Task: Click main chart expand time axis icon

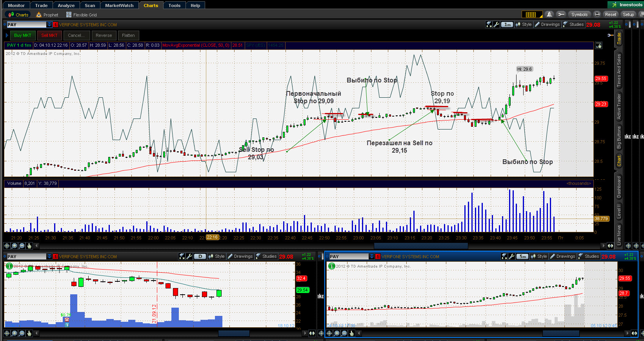Action: (610, 246)
